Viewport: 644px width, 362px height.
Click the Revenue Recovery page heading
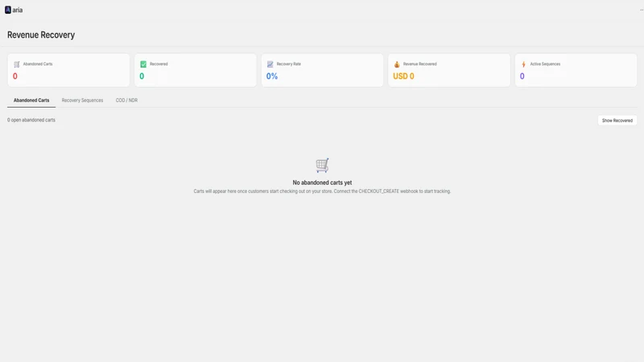click(41, 35)
